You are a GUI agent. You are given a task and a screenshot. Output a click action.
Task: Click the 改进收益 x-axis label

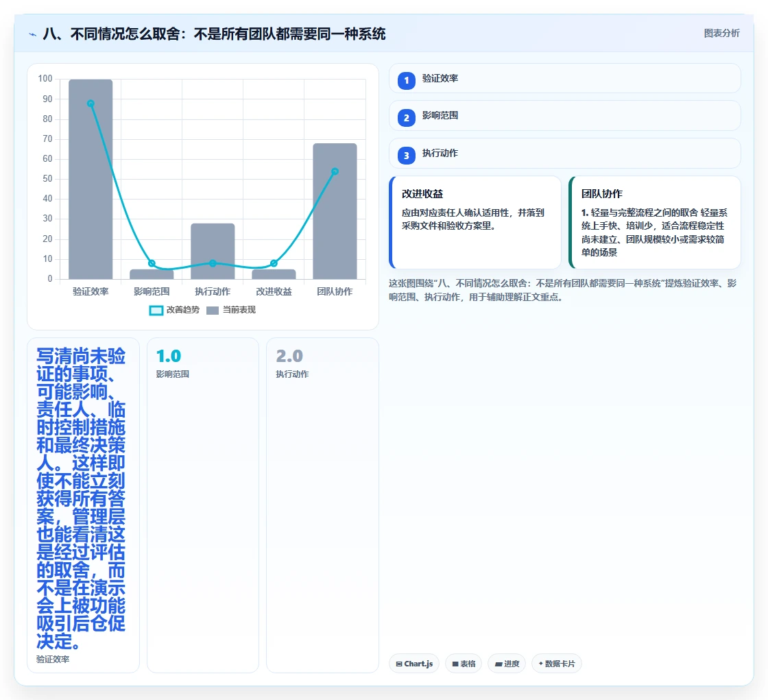(274, 291)
